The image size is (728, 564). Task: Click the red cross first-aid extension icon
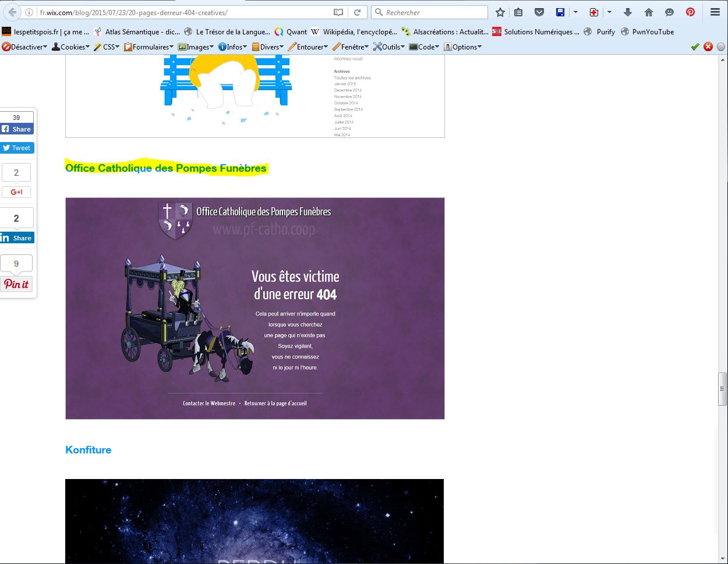pyautogui.click(x=594, y=12)
